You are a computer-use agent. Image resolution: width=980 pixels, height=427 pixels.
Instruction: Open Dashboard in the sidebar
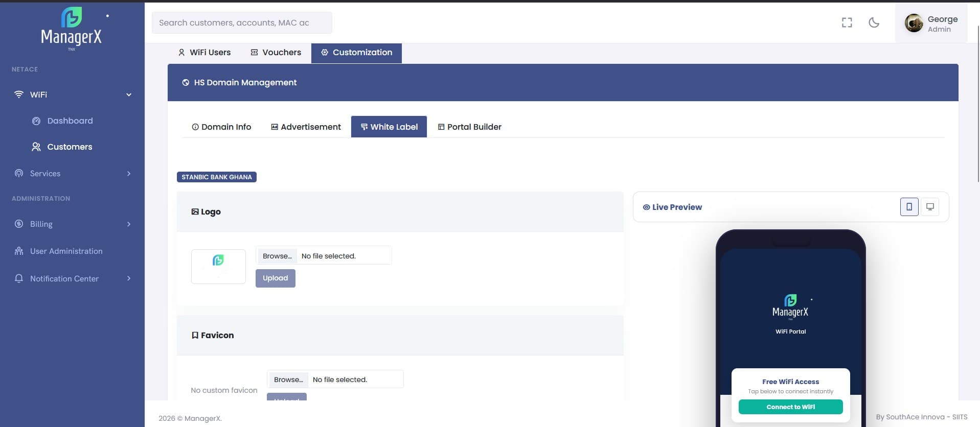[70, 121]
